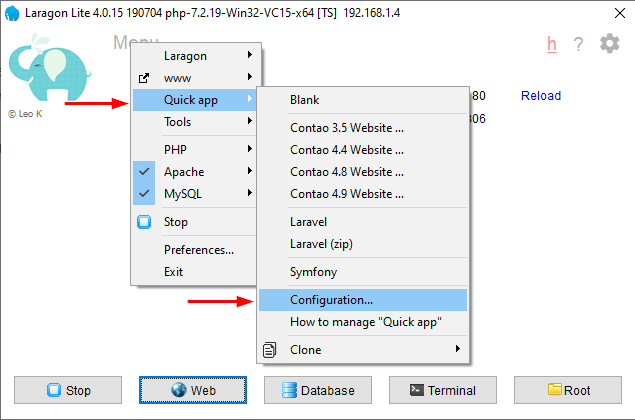635x420 pixels.
Task: Click the blue stop icon in the menu
Action: (x=144, y=222)
